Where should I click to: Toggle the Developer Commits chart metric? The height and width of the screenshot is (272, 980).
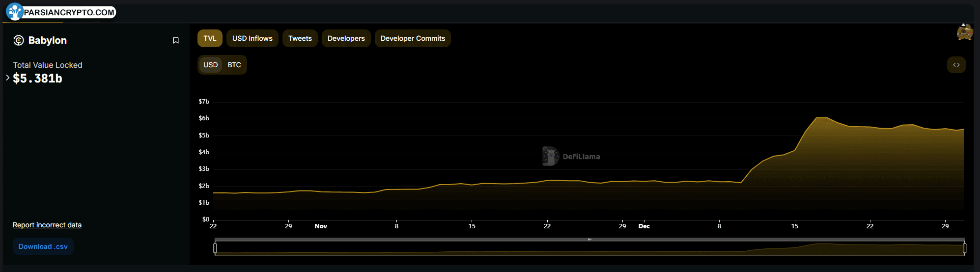point(413,38)
